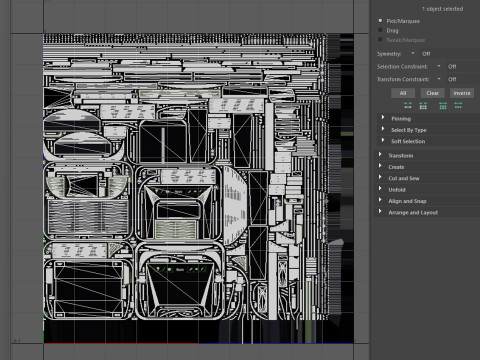This screenshot has width=480, height=360.
Task: Click shrink selection icon with white bar
Action: click(408, 106)
